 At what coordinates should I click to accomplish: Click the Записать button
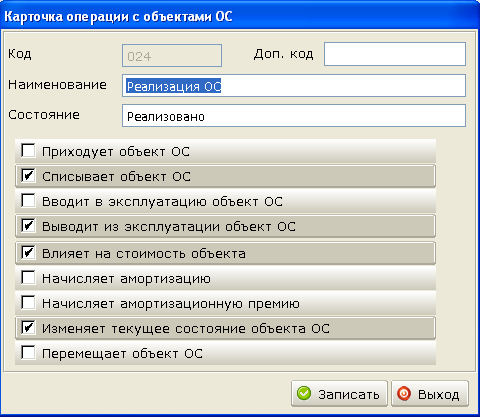[339, 394]
